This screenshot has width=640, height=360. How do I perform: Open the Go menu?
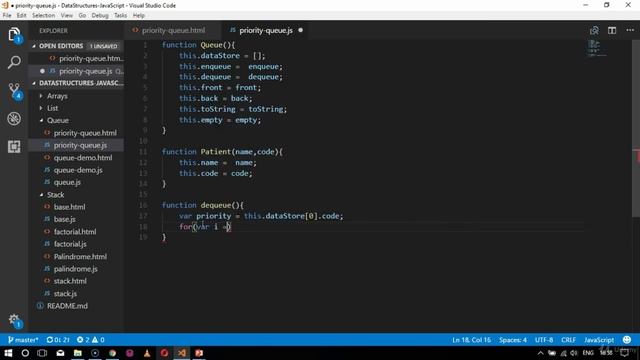[x=82, y=16]
